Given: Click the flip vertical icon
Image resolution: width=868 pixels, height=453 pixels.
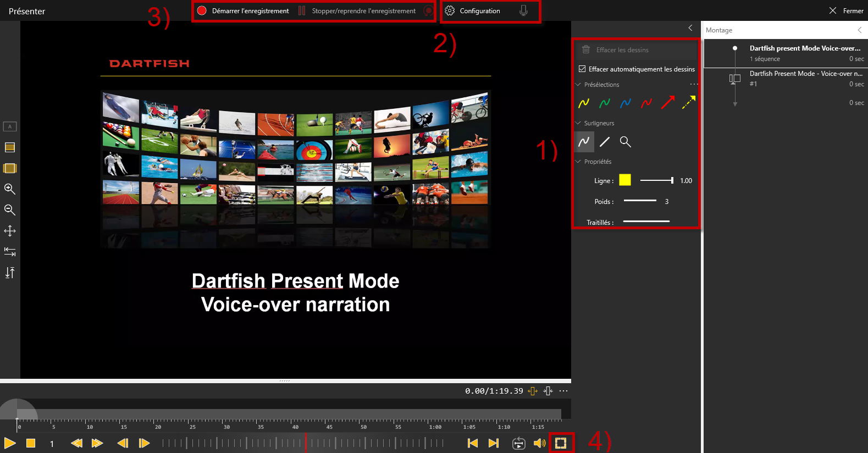Looking at the screenshot, I should pyautogui.click(x=10, y=273).
